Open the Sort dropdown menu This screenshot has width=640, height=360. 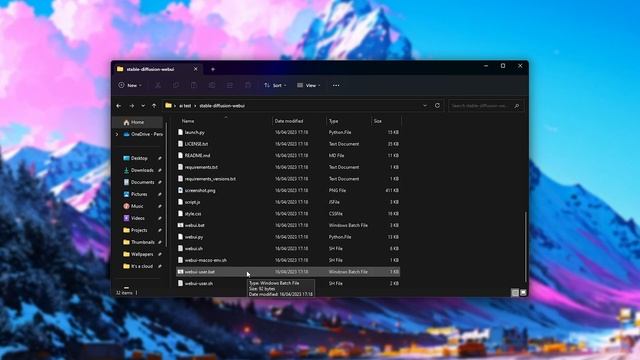point(275,85)
